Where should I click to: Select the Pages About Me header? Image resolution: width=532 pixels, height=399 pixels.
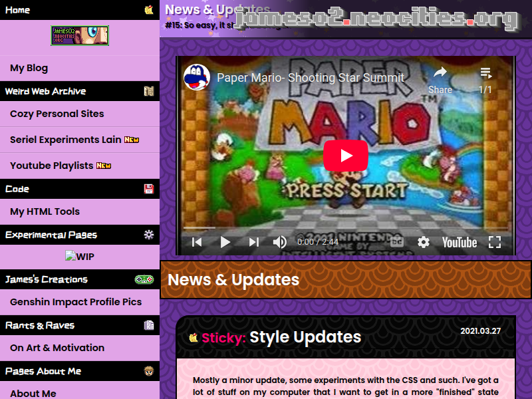[80, 371]
